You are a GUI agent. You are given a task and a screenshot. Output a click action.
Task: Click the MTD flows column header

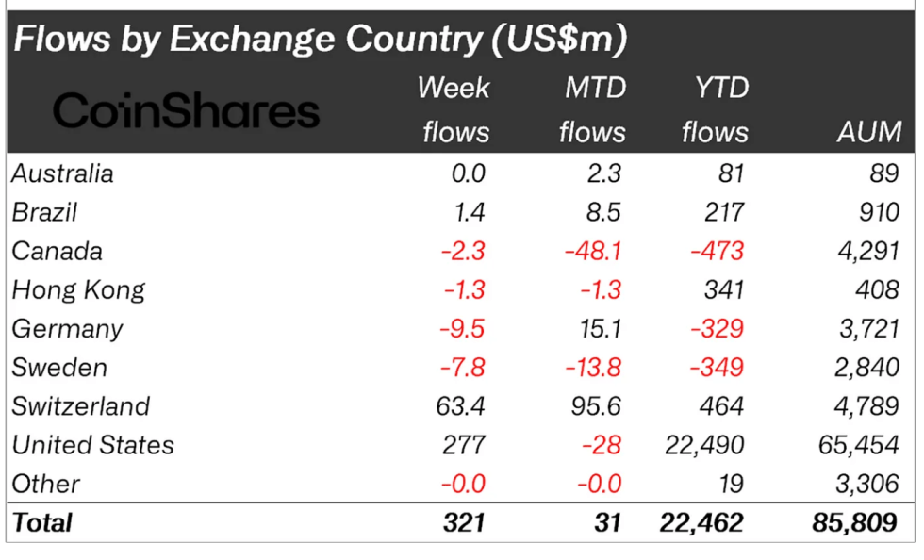tap(593, 109)
